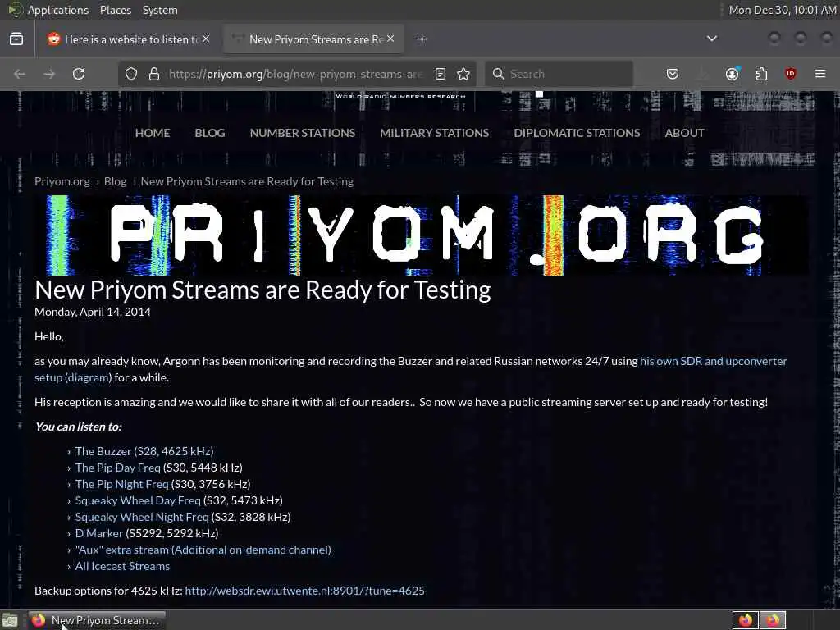The width and height of the screenshot is (840, 630).
Task: Click the clock showing Mon Dec 30
Action: click(783, 10)
